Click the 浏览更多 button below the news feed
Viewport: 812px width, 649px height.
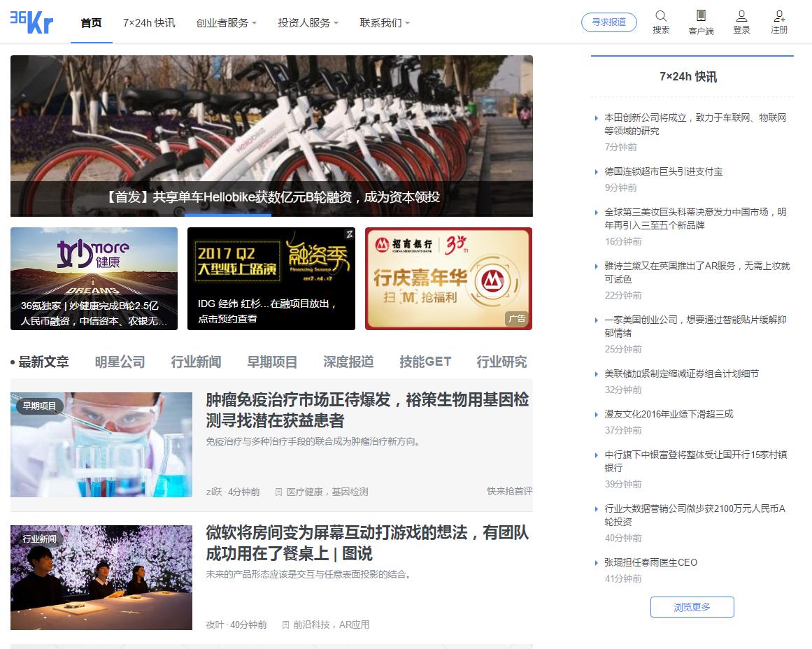692,607
